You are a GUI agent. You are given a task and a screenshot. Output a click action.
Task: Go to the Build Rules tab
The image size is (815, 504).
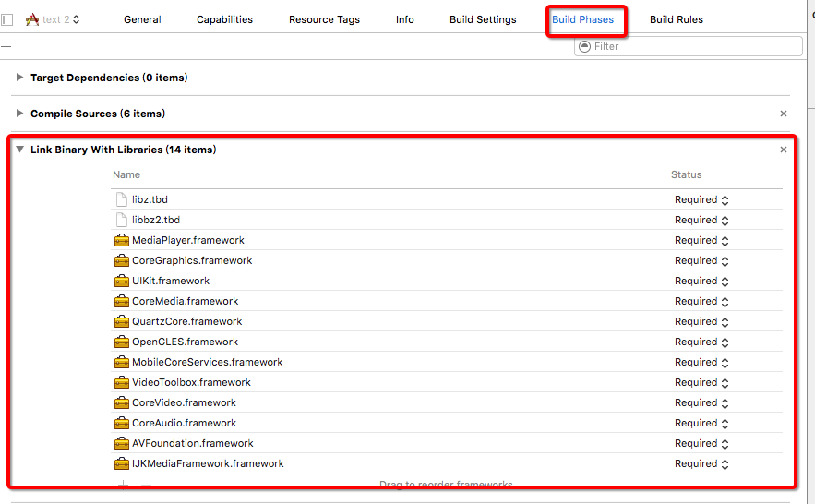676,19
